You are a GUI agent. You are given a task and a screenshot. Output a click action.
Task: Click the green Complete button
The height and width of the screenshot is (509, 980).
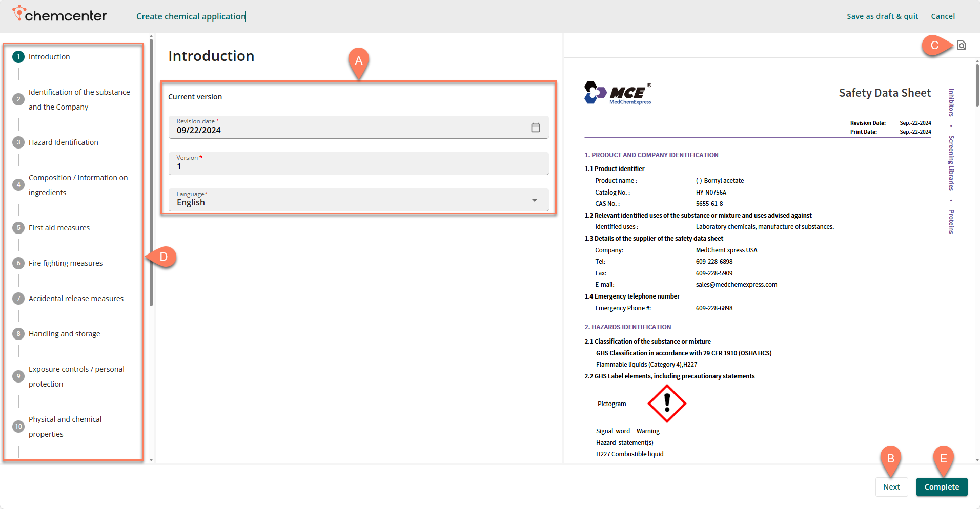(x=941, y=487)
